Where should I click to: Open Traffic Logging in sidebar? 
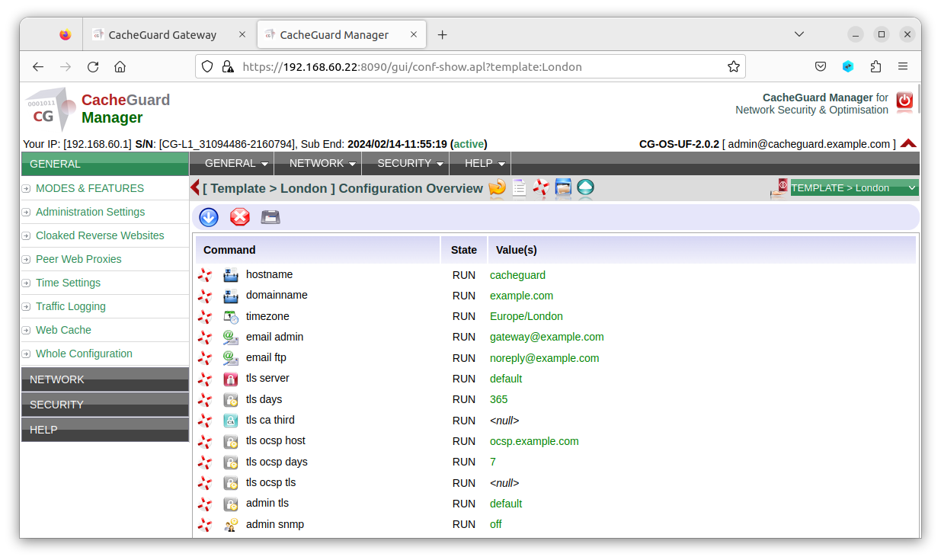(x=71, y=306)
